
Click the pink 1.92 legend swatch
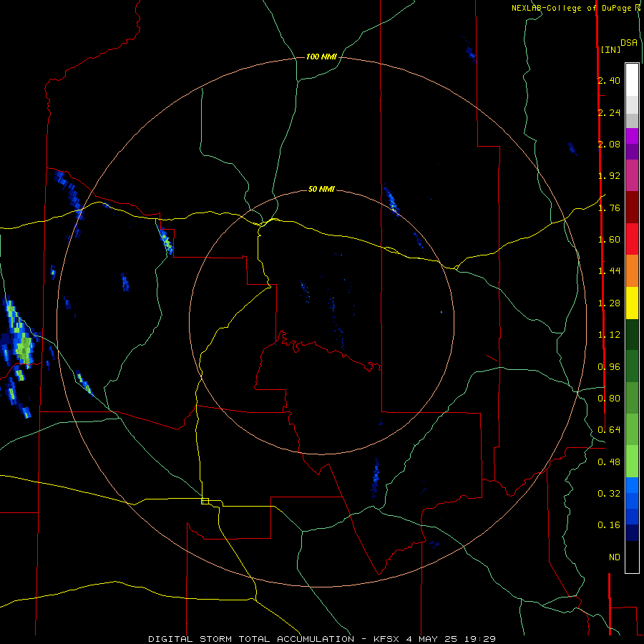click(x=632, y=175)
